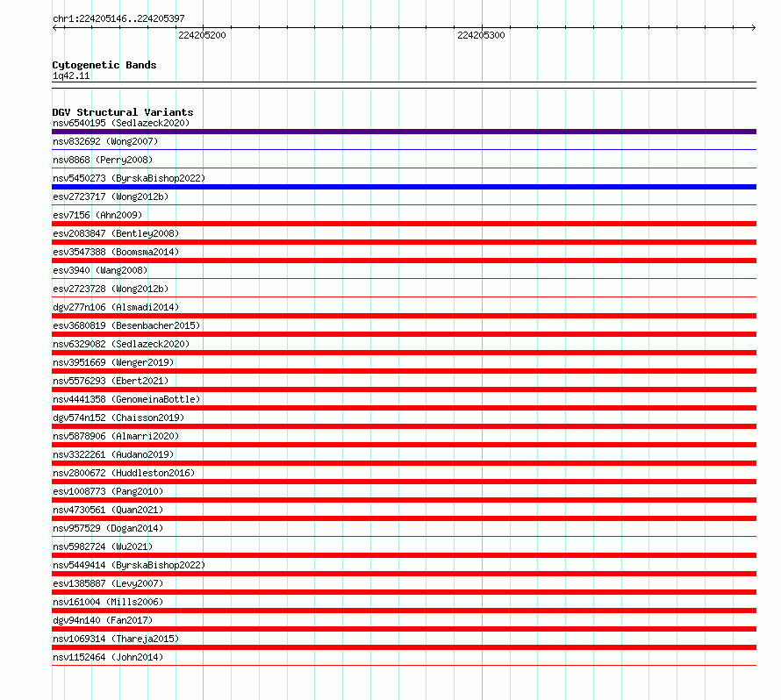Click dgv574n152 (Chaisson2019) label

click(118, 418)
